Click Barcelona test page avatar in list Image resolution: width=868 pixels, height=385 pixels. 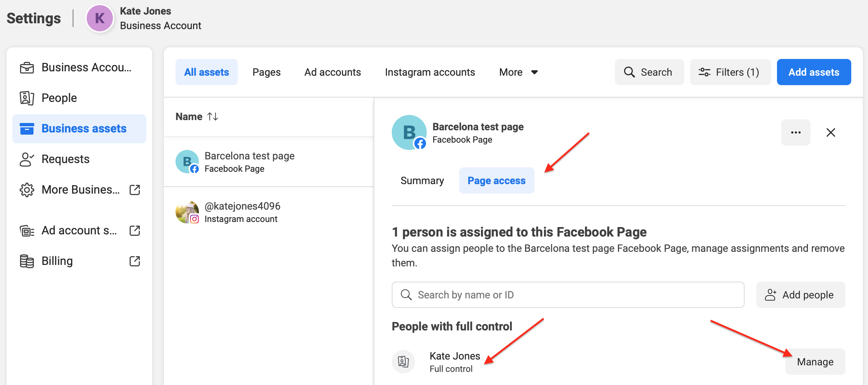point(187,162)
